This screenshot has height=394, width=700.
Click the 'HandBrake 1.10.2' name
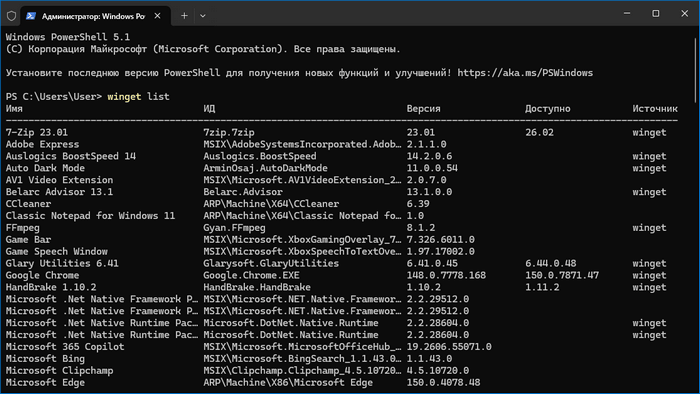click(x=51, y=287)
